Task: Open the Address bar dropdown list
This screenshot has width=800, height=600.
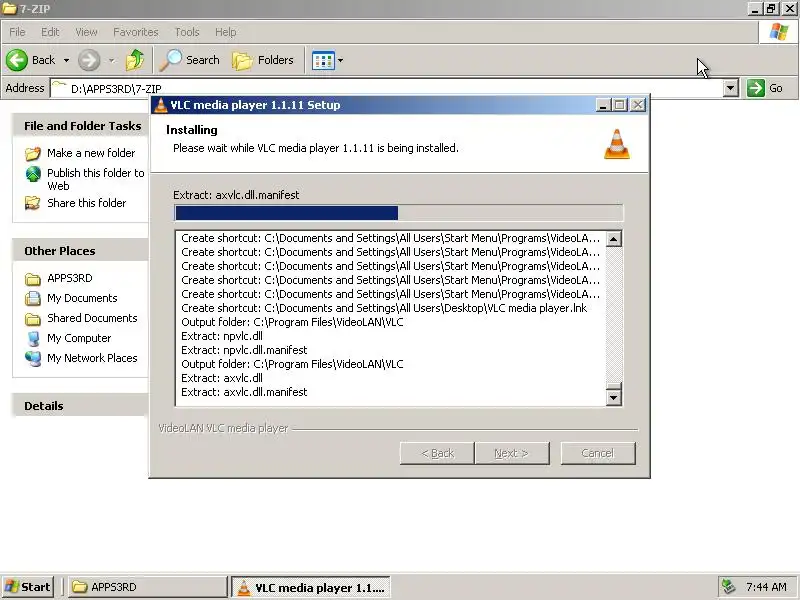Action: 731,88
